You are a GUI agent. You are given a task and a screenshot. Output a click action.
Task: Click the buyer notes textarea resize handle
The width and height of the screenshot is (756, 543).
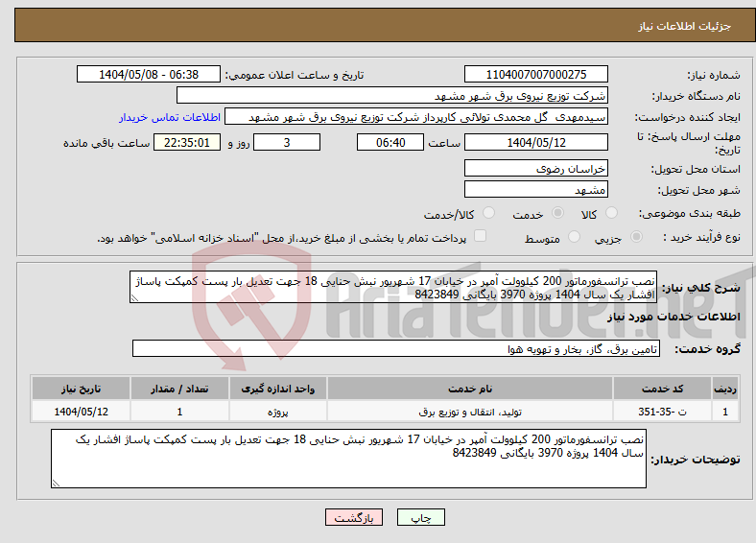click(x=56, y=484)
